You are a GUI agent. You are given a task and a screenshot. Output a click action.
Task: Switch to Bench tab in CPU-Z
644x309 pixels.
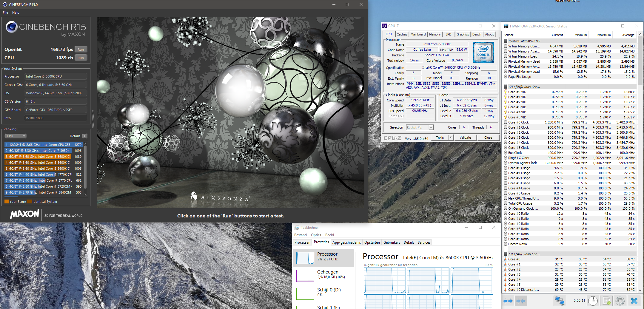click(477, 34)
